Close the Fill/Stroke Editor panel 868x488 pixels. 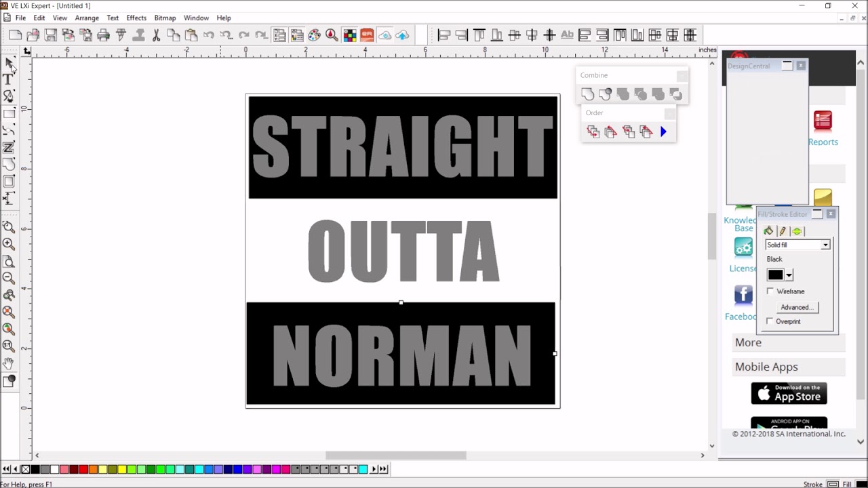tap(831, 213)
